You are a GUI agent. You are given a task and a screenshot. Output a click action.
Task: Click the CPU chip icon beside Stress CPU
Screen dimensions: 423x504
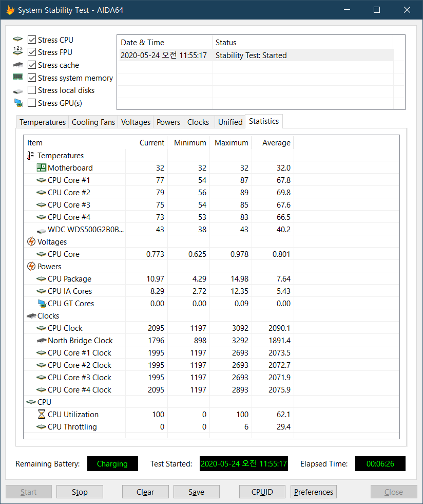[x=17, y=39]
